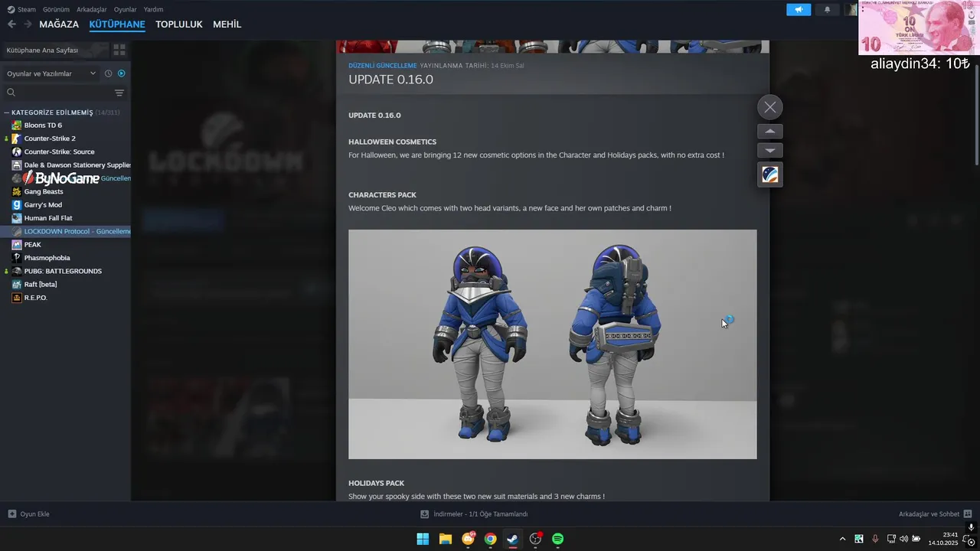Image resolution: width=980 pixels, height=551 pixels.
Task: Open the LOCKDOWN Protocol game icon link
Action: click(770, 174)
